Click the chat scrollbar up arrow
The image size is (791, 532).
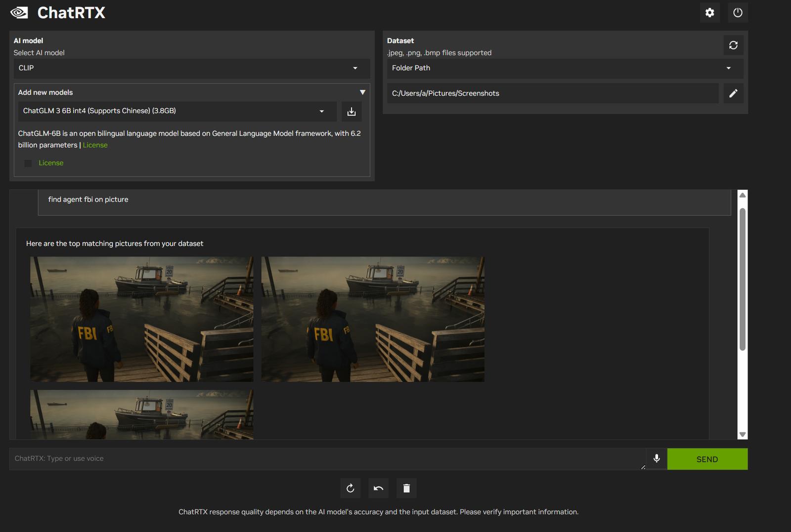tap(742, 195)
